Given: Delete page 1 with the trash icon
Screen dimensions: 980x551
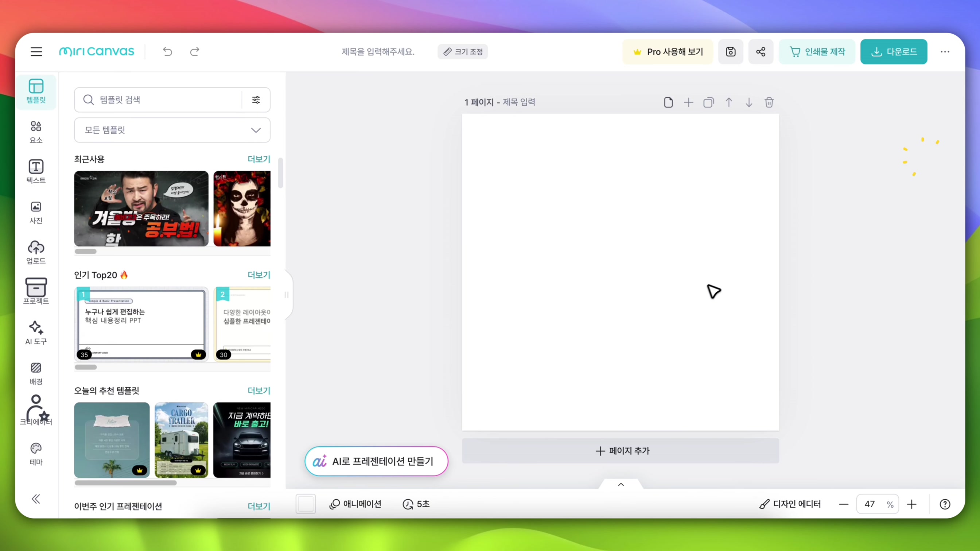Looking at the screenshot, I should [769, 102].
